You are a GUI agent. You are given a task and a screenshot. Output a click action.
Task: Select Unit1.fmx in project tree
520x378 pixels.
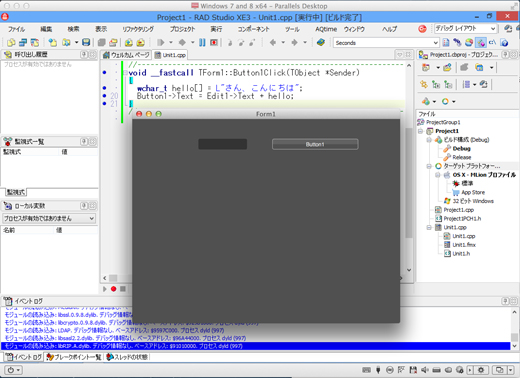tap(464, 245)
